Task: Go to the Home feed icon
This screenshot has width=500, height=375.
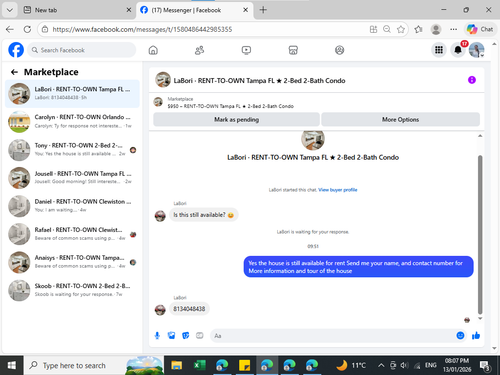Action: (153, 50)
